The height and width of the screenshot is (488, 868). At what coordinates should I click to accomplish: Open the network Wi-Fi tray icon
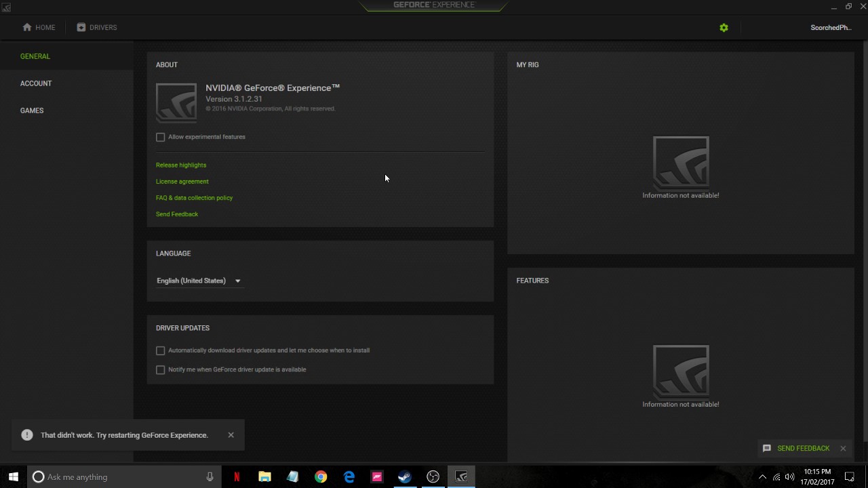click(776, 476)
